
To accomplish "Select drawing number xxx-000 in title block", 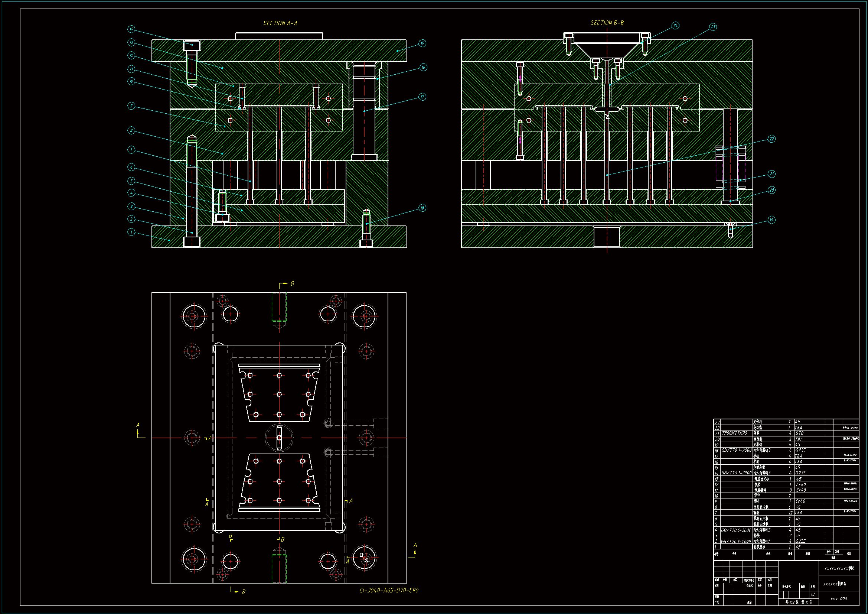I will [x=839, y=599].
